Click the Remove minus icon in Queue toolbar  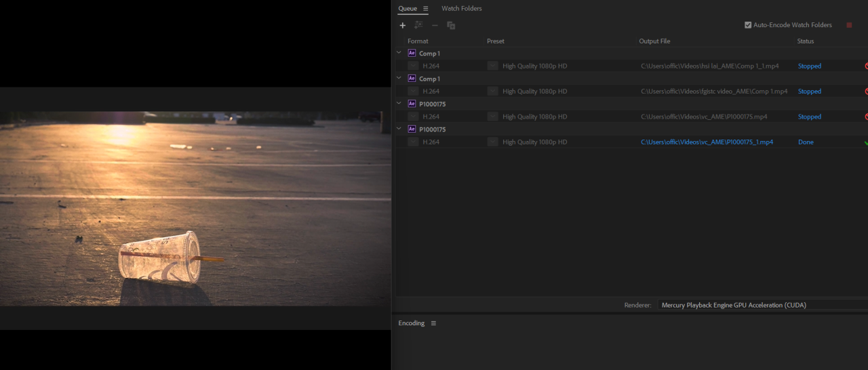(435, 25)
